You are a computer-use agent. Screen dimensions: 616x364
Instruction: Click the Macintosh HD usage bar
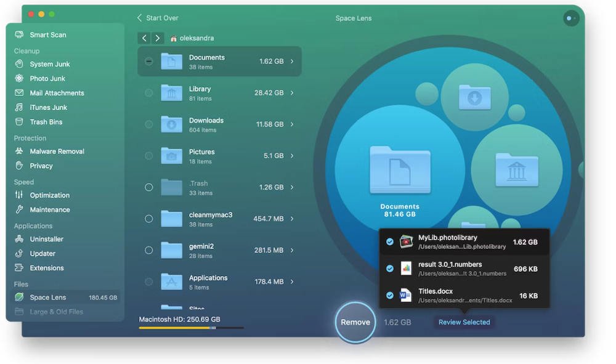tap(192, 328)
